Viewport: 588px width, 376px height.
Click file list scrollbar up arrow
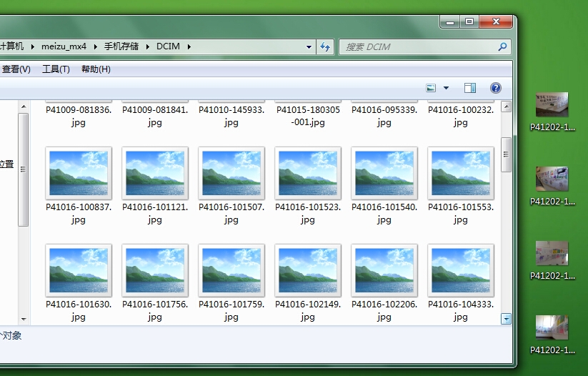[x=506, y=107]
